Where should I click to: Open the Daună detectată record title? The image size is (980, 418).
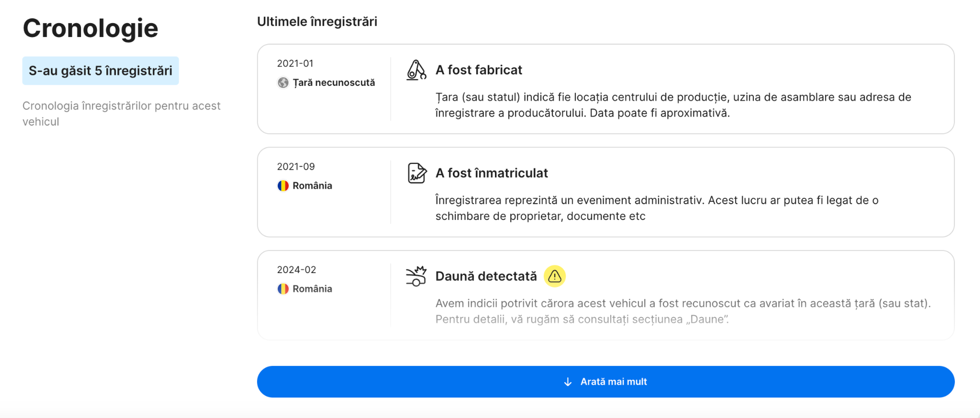click(486, 276)
